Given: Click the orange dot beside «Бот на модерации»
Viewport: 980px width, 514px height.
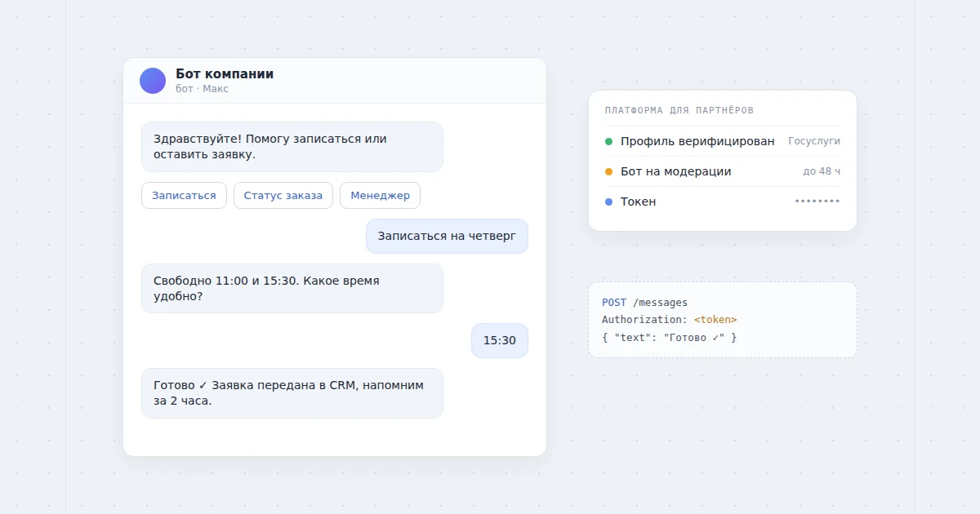Looking at the screenshot, I should [x=608, y=171].
